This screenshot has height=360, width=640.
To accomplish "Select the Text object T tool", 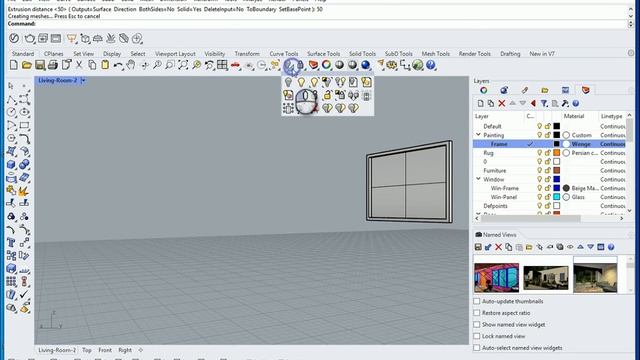I will (11, 242).
